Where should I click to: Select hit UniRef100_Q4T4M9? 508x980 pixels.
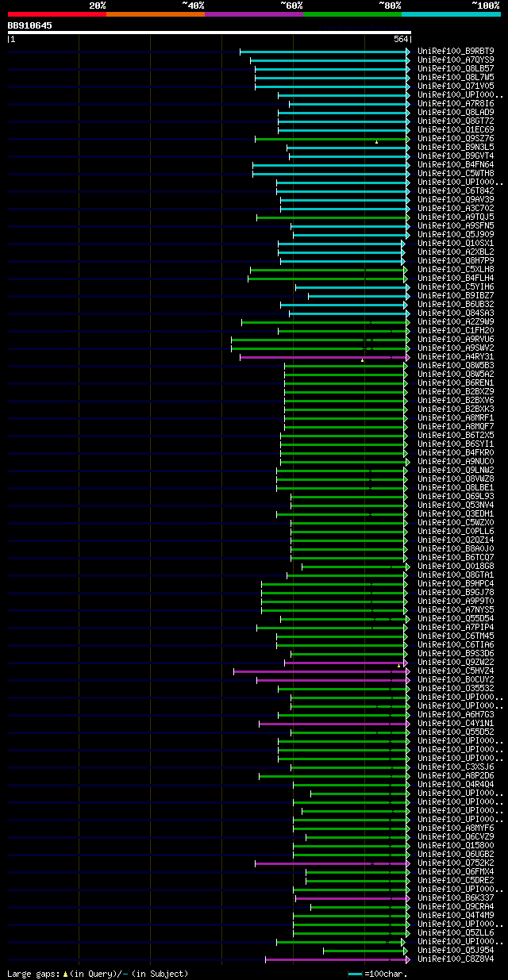click(x=456, y=916)
